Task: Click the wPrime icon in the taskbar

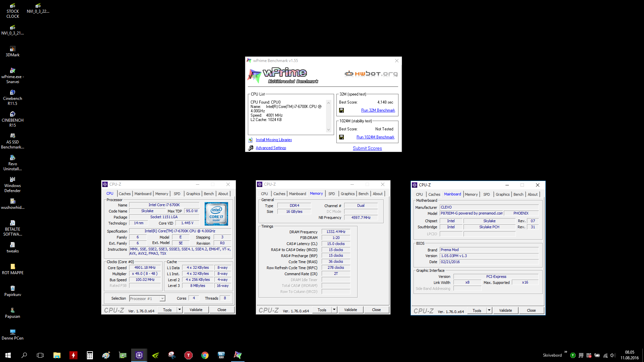Action: point(237,355)
